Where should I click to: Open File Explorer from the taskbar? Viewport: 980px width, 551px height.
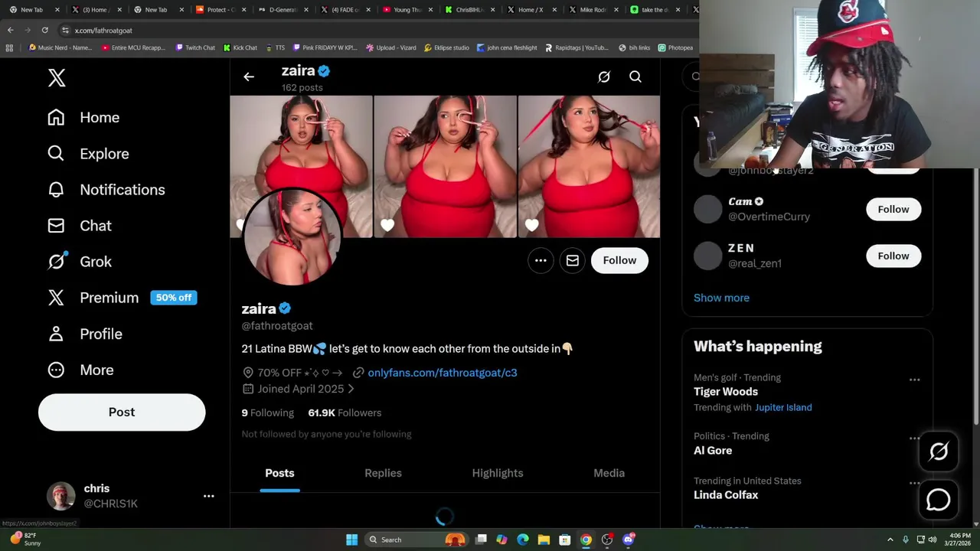tap(544, 540)
